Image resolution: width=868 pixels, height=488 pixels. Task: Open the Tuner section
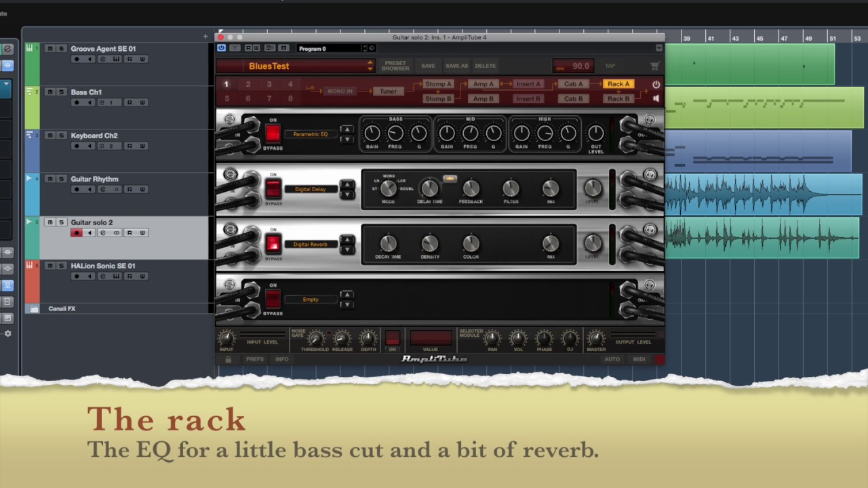(389, 91)
